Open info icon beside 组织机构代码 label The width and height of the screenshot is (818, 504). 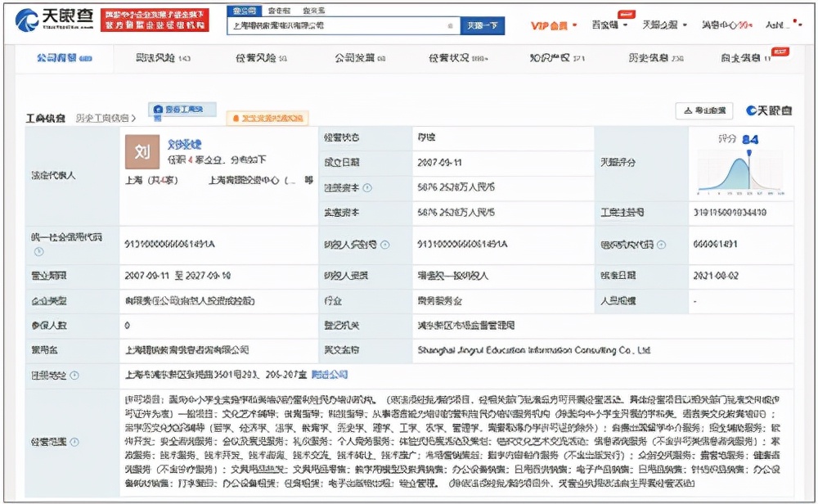[x=662, y=245]
